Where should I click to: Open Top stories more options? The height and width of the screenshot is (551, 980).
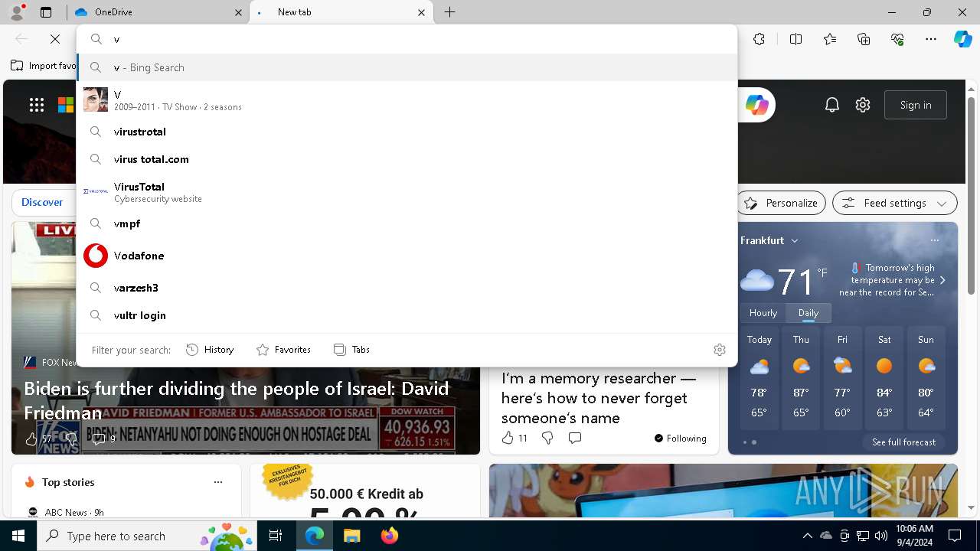(x=218, y=482)
